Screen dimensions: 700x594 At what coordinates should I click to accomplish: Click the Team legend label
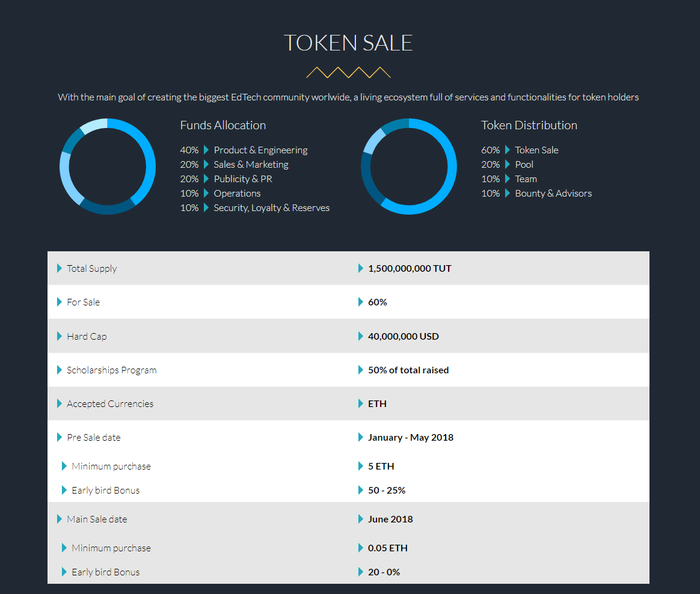pyautogui.click(x=526, y=179)
